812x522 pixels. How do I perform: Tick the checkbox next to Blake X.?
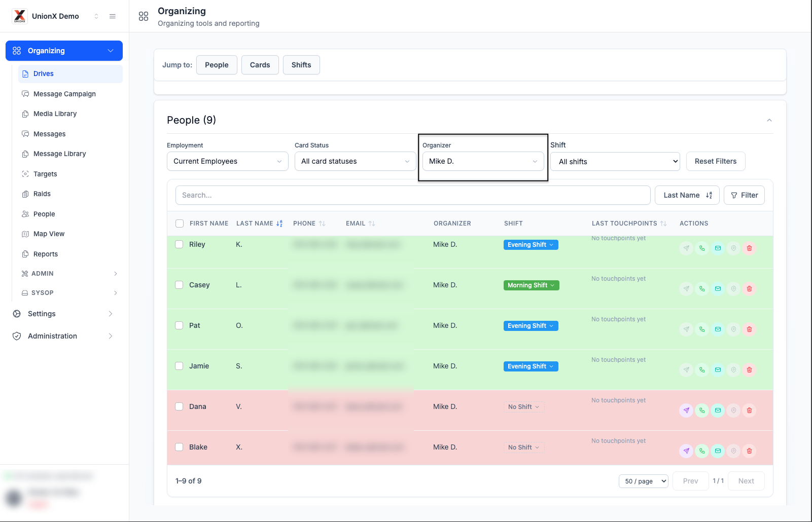(x=179, y=447)
